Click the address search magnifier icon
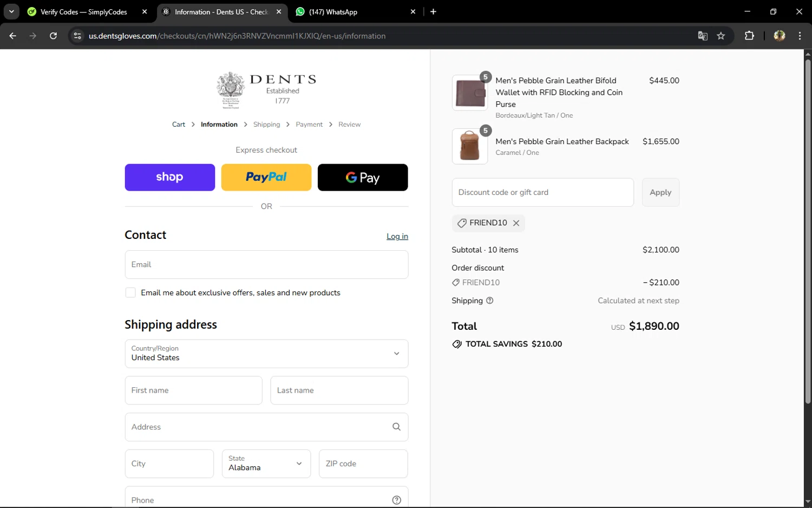Screen dimensions: 812x508 click(396, 427)
